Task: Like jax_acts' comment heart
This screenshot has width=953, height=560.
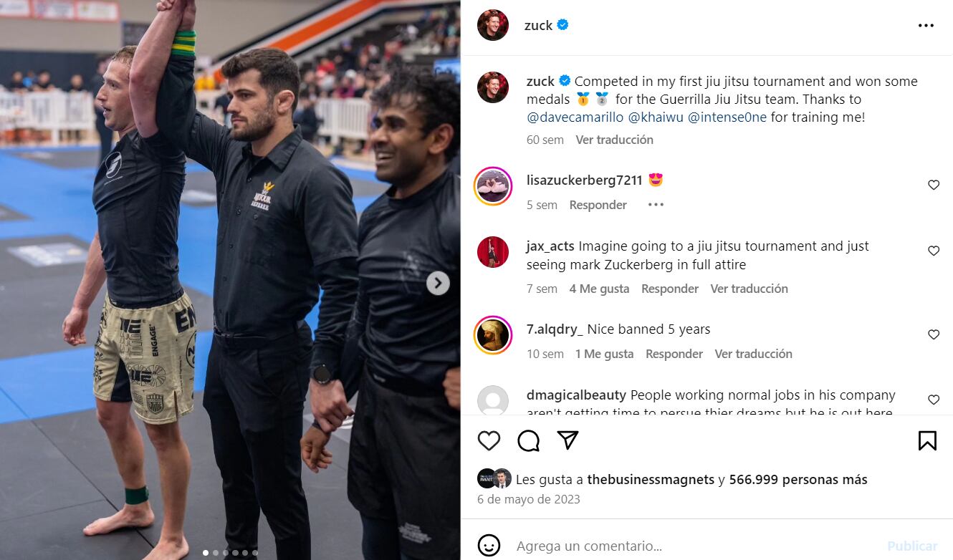Action: point(934,251)
